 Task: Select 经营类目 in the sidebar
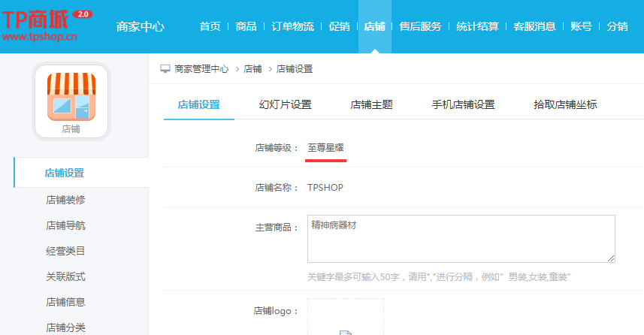tap(65, 251)
